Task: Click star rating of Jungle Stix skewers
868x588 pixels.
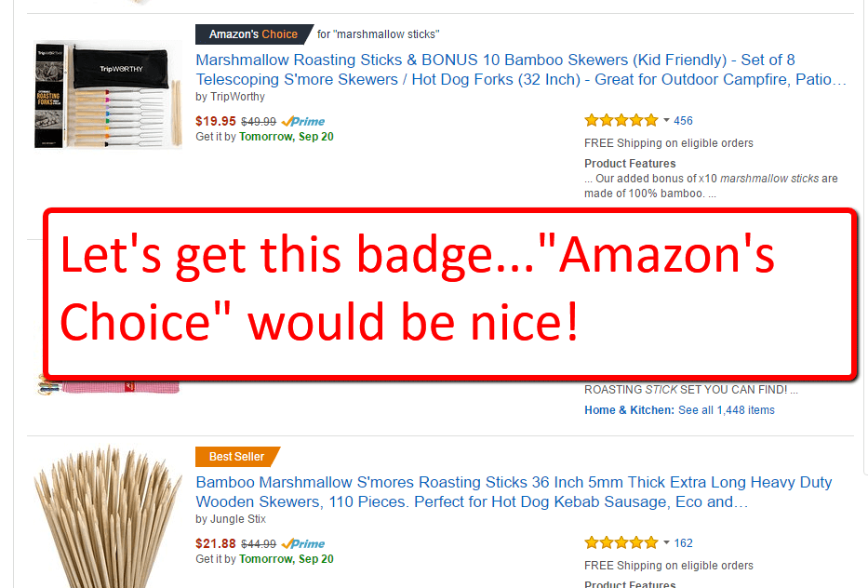Action: (621, 542)
